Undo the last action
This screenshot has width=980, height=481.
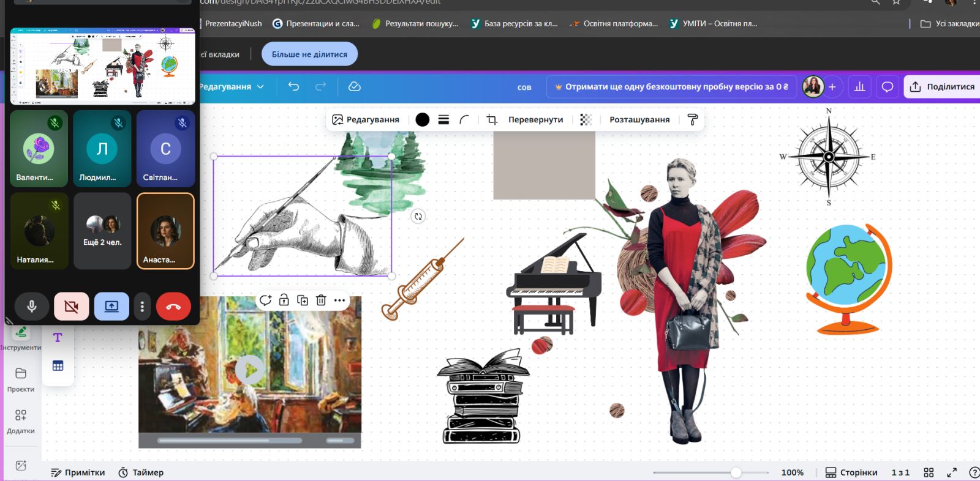[293, 86]
